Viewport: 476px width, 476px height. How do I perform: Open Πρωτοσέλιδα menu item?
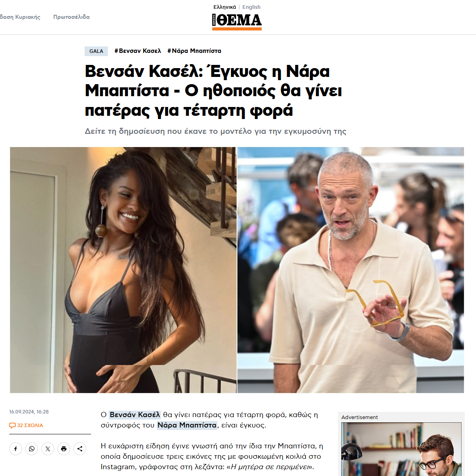(71, 17)
